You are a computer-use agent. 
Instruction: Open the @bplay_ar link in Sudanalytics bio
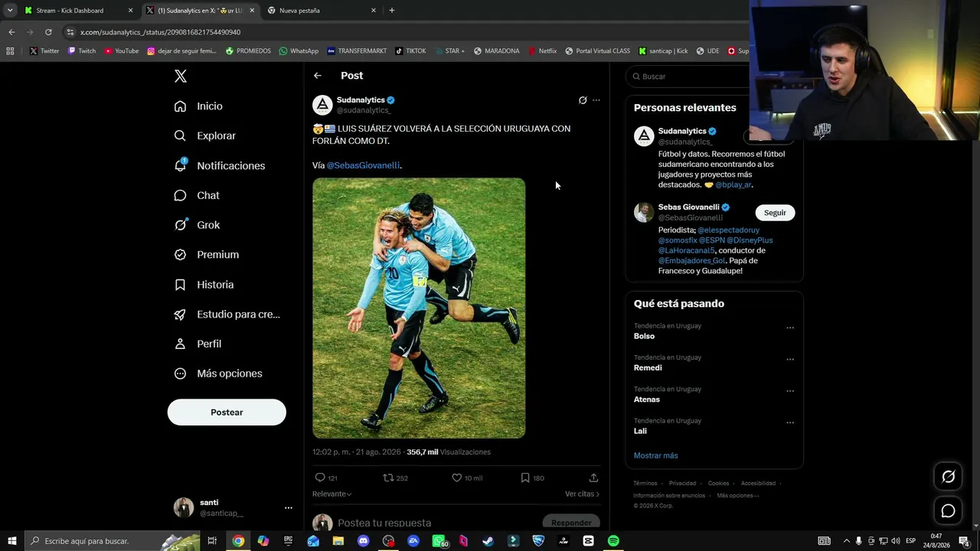pos(733,184)
